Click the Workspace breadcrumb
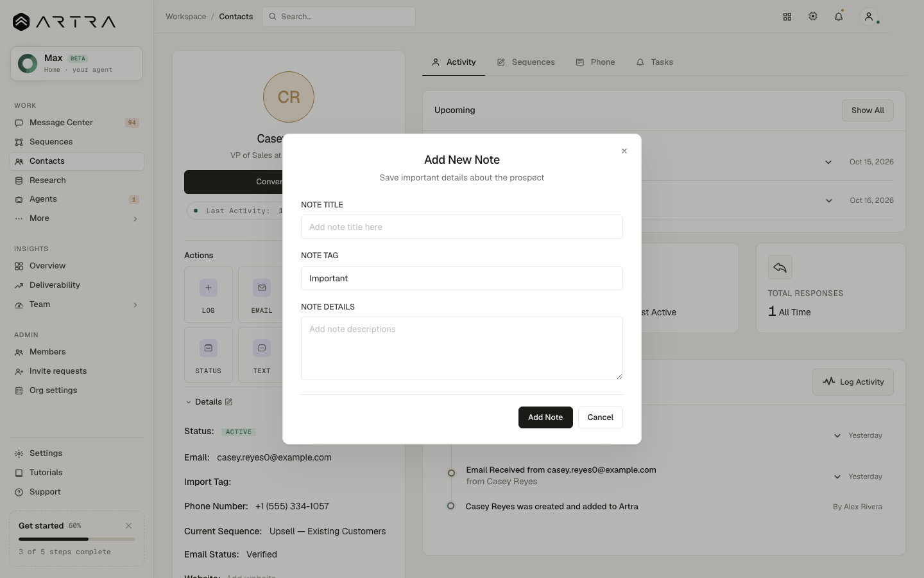This screenshot has height=578, width=924. [x=186, y=17]
